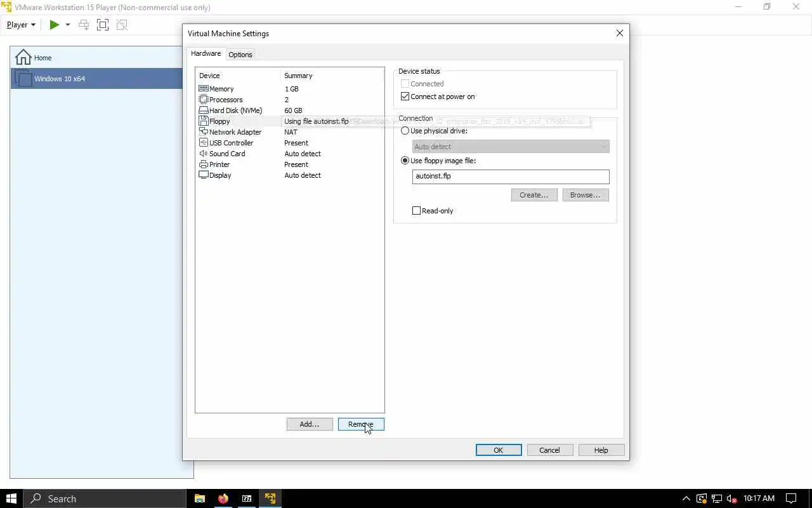This screenshot has width=812, height=508.
Task: Open the dropdown arrow next to Play
Action: tap(67, 25)
